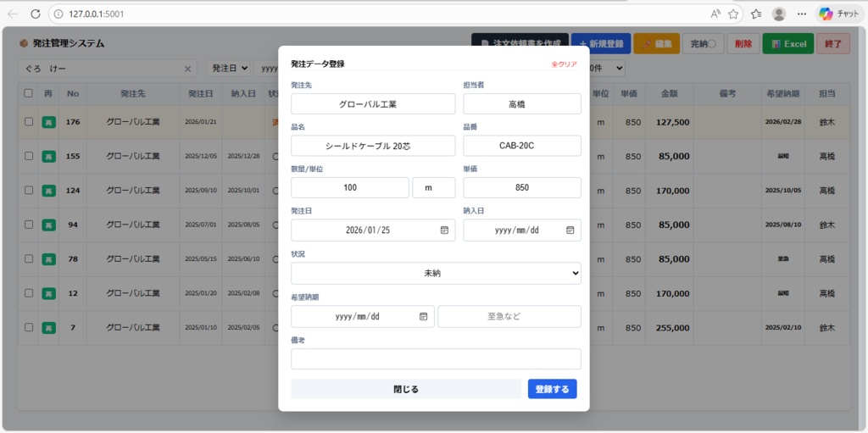Check the checkbox for order No 12
This screenshot has height=433, width=868.
point(29,293)
